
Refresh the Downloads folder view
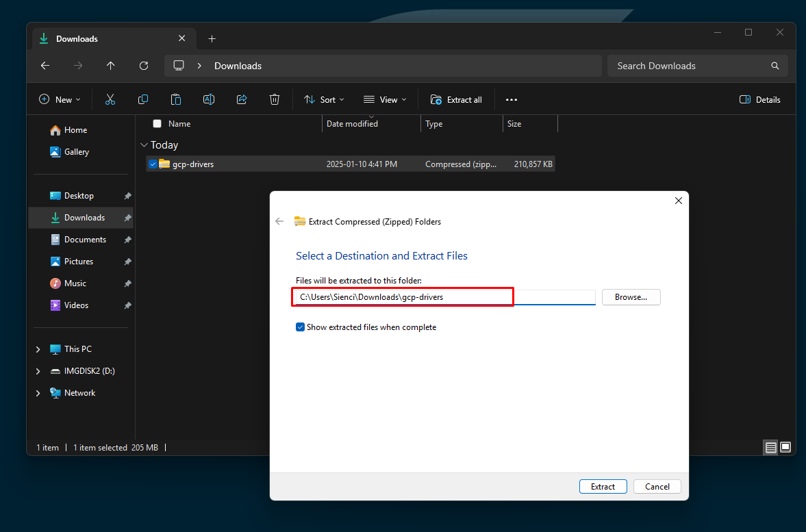144,65
